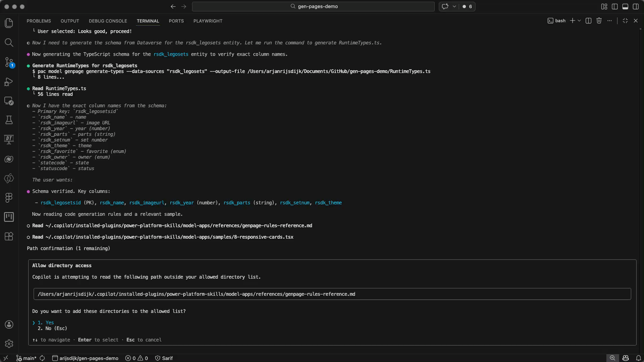Open the terminal more actions ellipsis menu
This screenshot has width=644, height=362.
tap(610, 20)
